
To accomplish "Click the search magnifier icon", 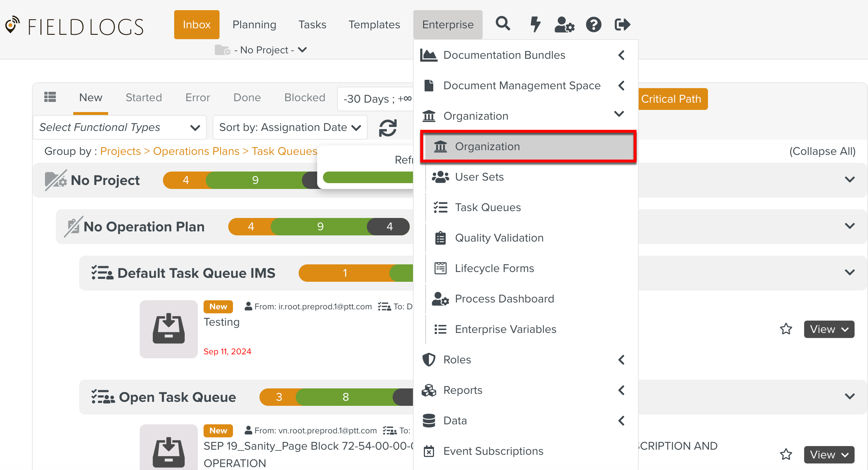I will pos(503,24).
